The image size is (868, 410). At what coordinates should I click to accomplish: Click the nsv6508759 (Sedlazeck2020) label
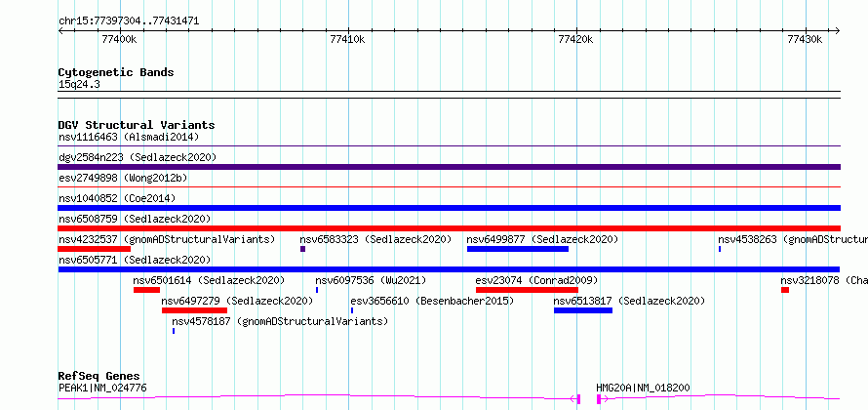[135, 219]
